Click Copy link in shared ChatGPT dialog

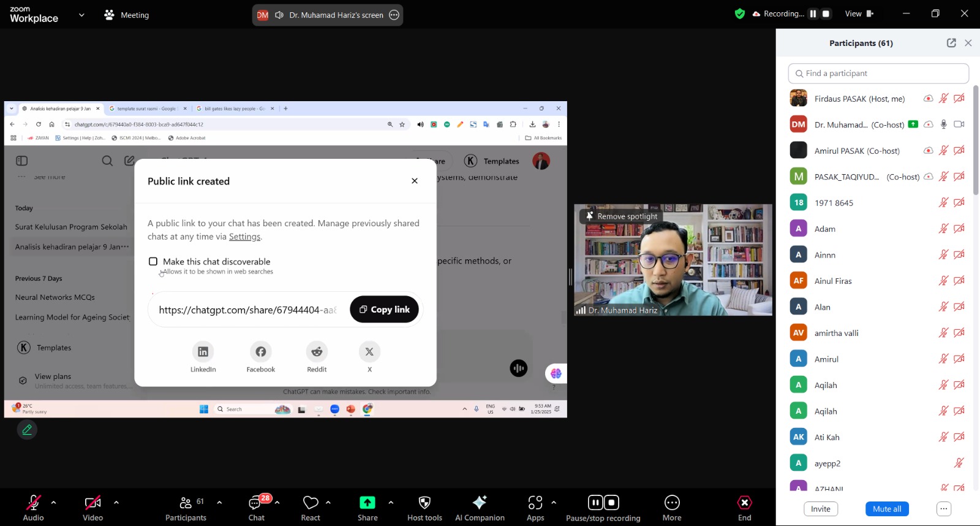(x=384, y=310)
